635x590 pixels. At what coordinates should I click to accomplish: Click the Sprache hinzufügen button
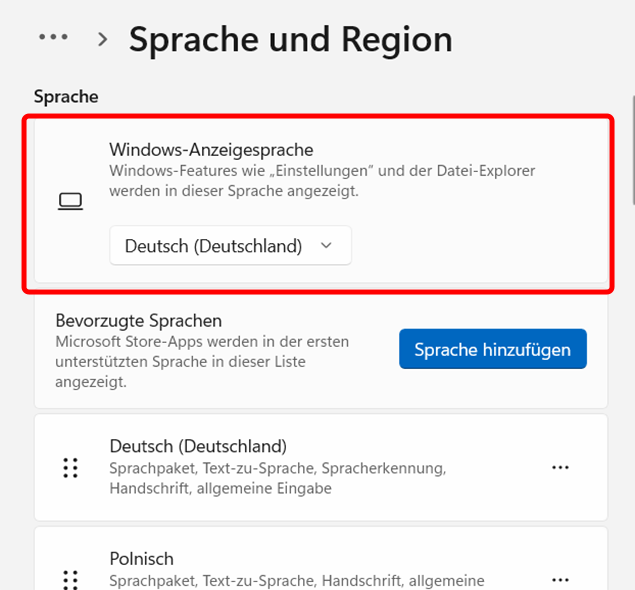(x=493, y=349)
